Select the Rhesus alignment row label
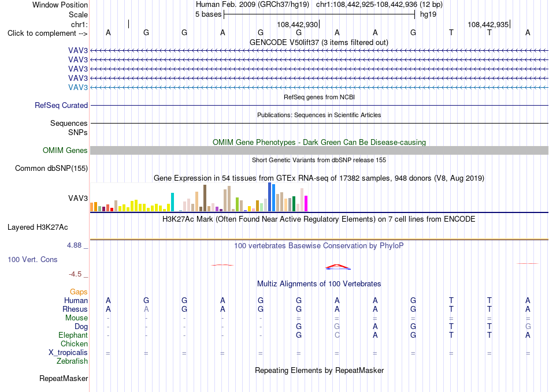The image size is (549, 392). point(75,309)
